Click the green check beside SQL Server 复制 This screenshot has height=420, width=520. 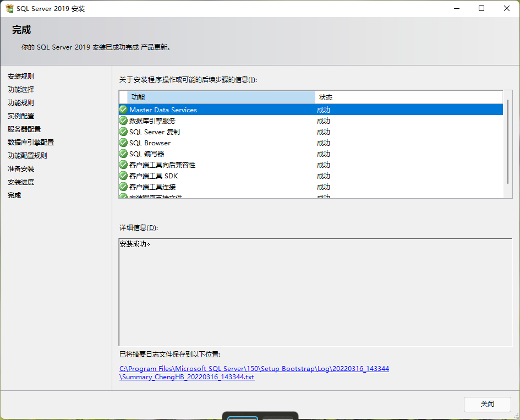coord(123,132)
